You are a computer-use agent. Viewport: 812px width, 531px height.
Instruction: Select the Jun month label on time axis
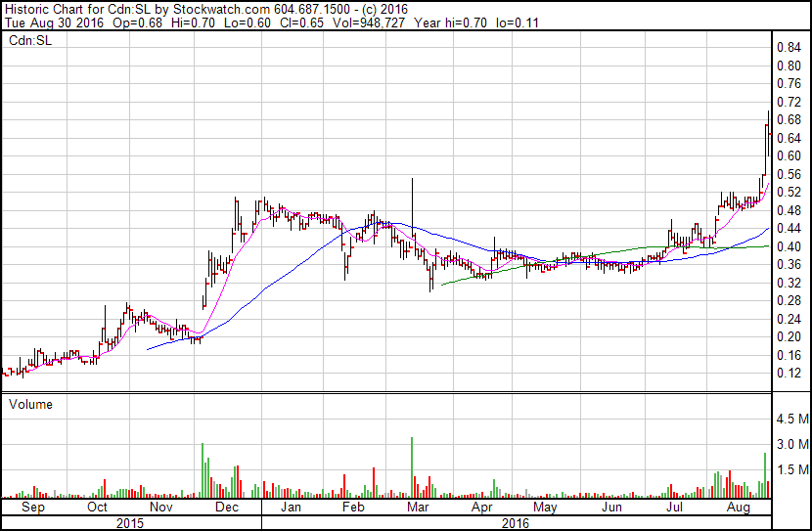click(x=612, y=509)
